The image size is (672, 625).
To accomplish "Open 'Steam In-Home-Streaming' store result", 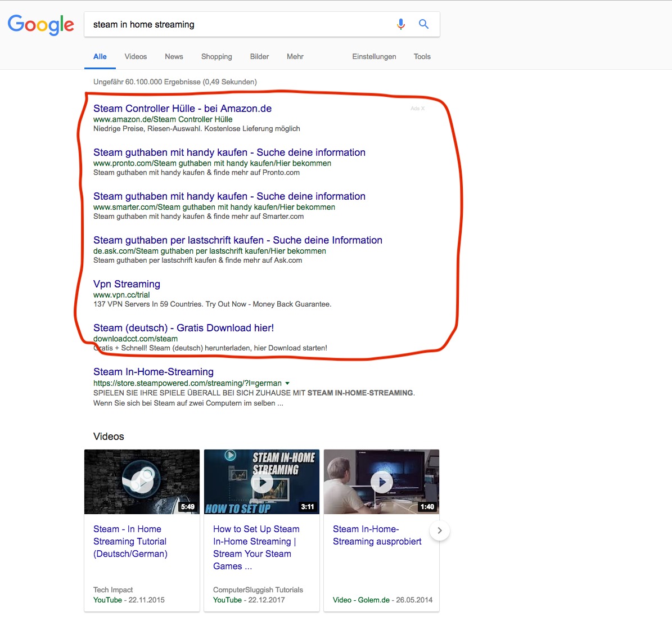I will coord(154,372).
